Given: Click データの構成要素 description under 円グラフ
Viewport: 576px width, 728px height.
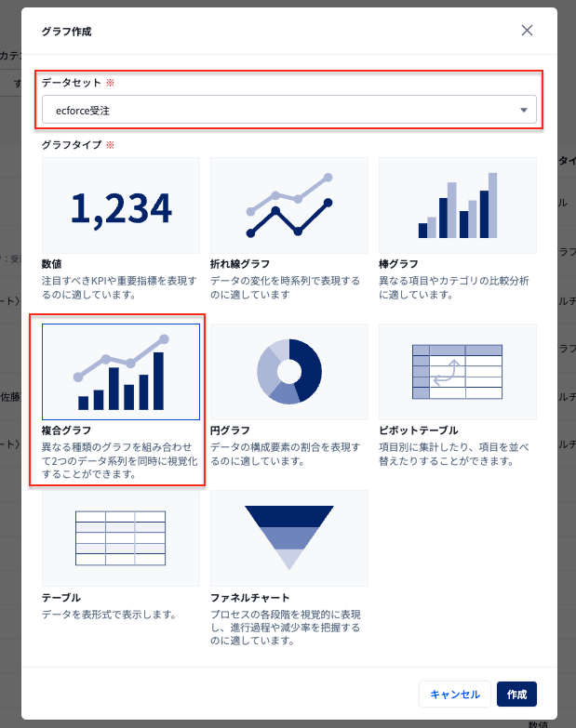Looking at the screenshot, I should coord(286,454).
